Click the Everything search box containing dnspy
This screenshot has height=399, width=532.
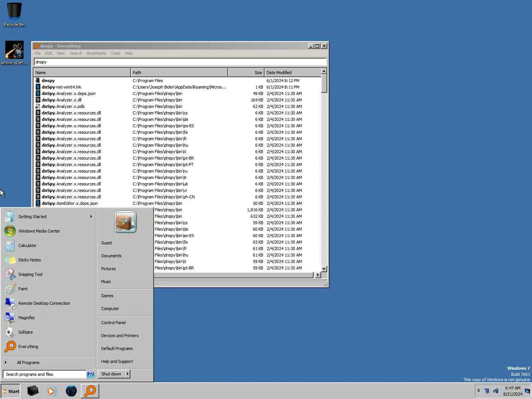click(x=180, y=62)
